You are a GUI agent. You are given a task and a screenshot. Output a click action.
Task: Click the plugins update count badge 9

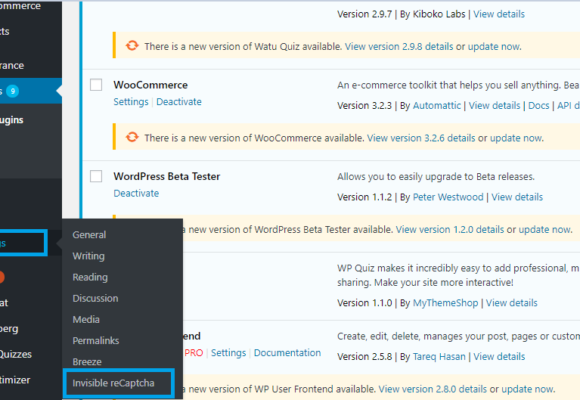[13, 91]
